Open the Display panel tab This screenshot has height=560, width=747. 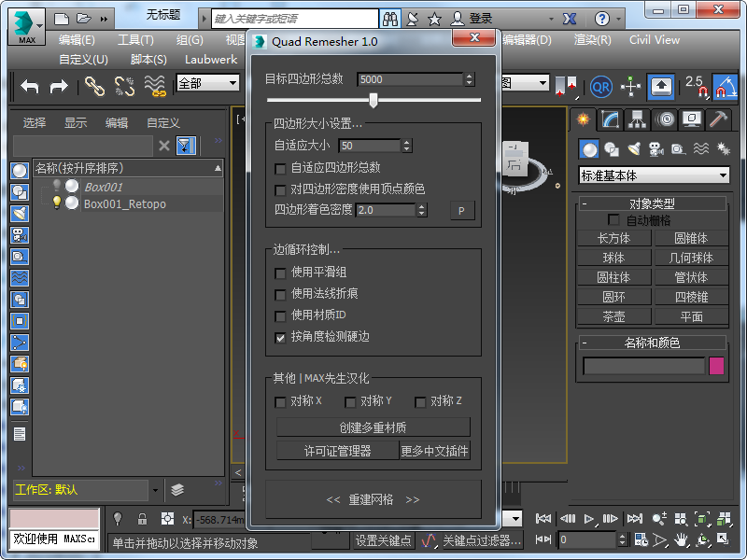692,119
